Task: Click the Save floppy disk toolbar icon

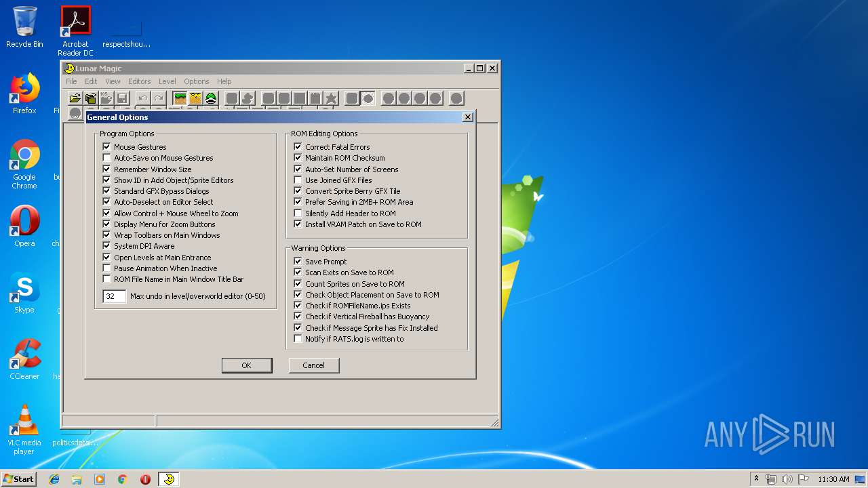Action: coord(122,98)
